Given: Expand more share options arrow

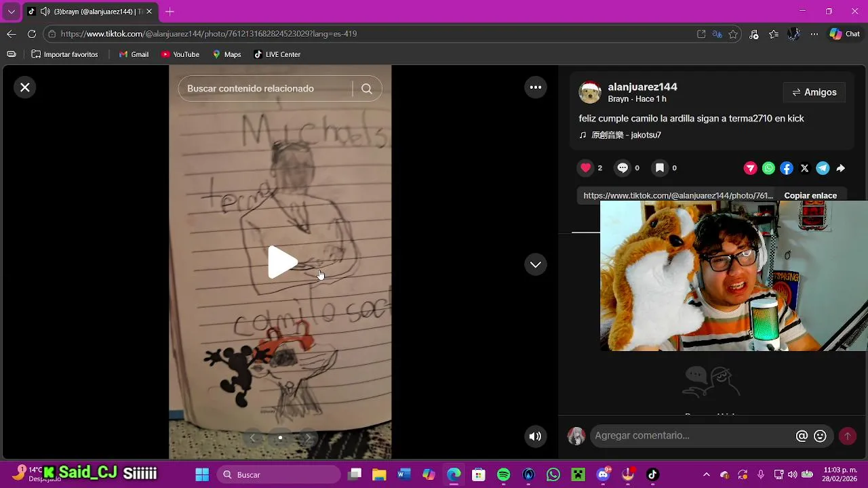Looking at the screenshot, I should pos(840,168).
